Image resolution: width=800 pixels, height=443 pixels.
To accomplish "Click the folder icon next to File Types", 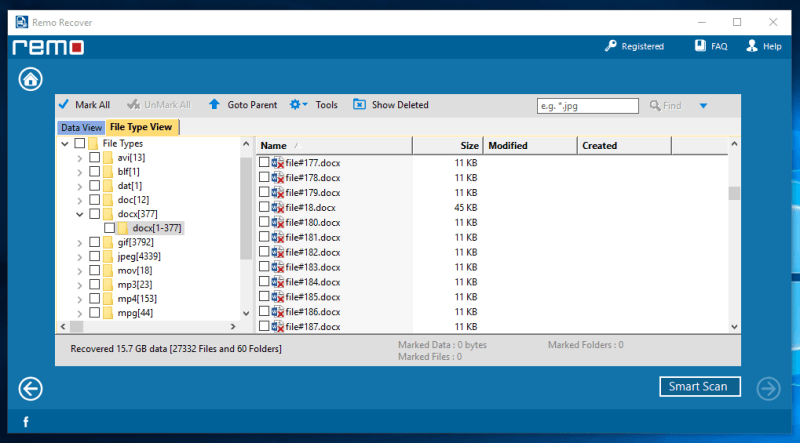I will [x=93, y=143].
